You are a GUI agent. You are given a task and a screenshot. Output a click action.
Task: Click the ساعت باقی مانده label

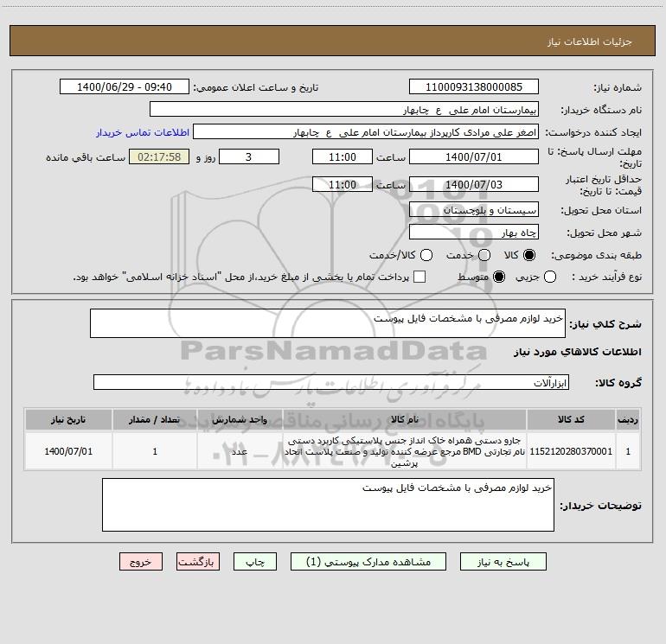tap(86, 157)
